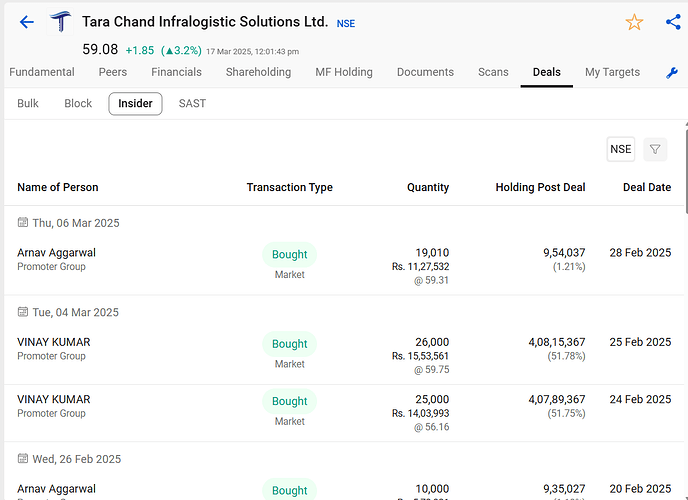Click holding percentage (1.21%)
The image size is (688, 500).
click(x=569, y=267)
